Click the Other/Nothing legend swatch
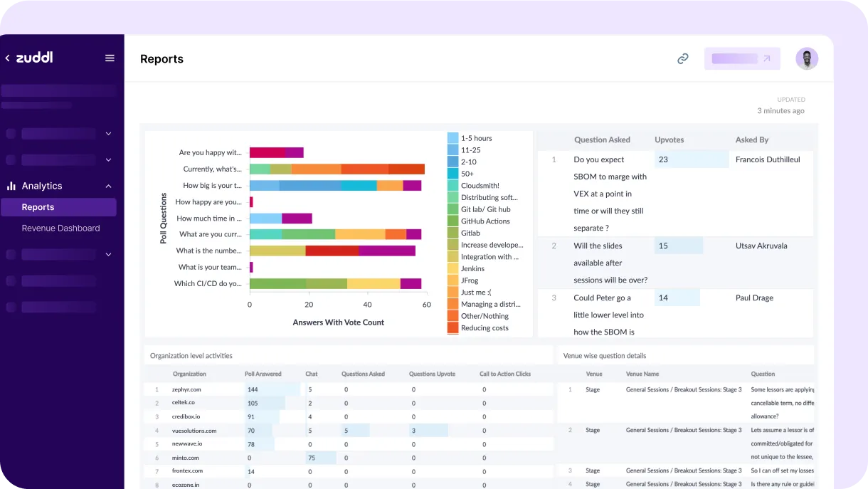 pos(452,316)
